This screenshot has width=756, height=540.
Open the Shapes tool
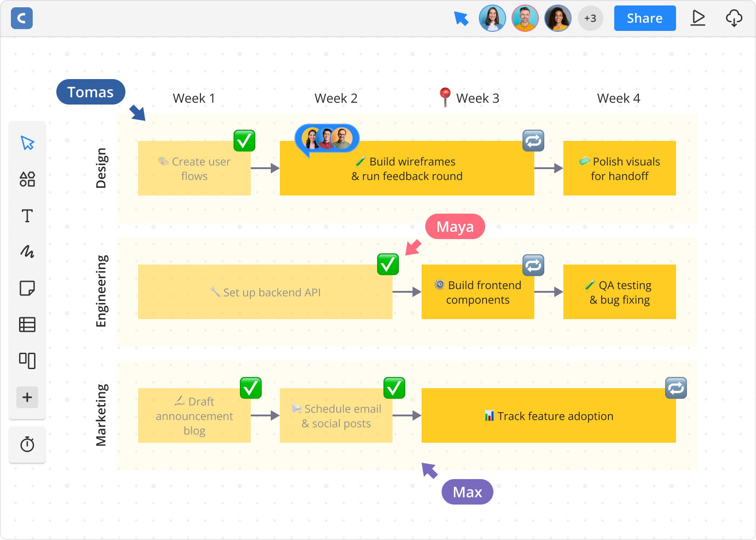click(x=27, y=179)
